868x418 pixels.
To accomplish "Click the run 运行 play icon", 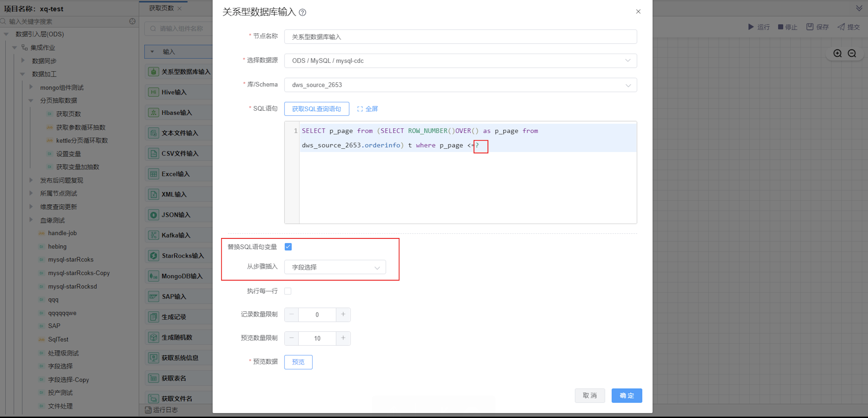I will (x=751, y=27).
